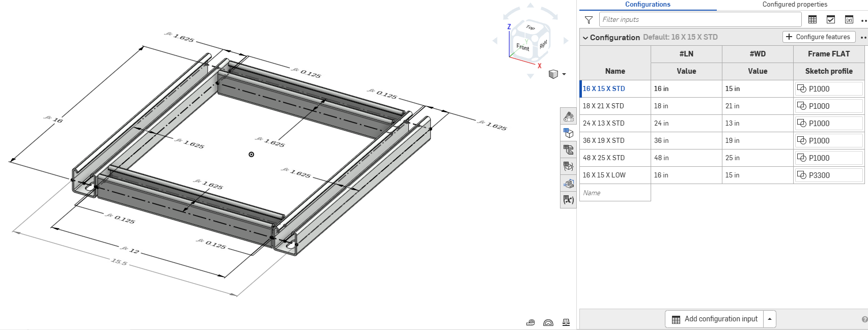
Task: Select the 18 X 21 X STD row name
Action: tap(615, 106)
